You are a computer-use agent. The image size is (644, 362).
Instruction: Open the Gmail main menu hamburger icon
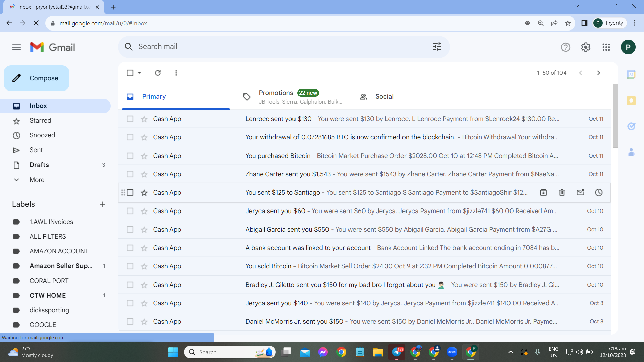(x=16, y=47)
